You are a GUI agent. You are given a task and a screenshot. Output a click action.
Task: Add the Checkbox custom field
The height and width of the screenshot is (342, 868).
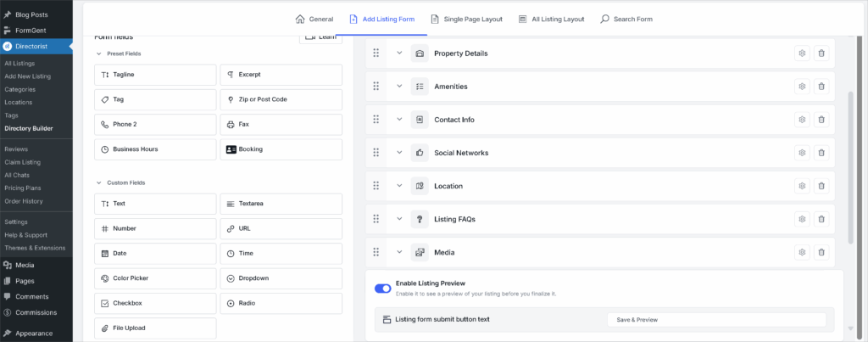click(x=155, y=303)
